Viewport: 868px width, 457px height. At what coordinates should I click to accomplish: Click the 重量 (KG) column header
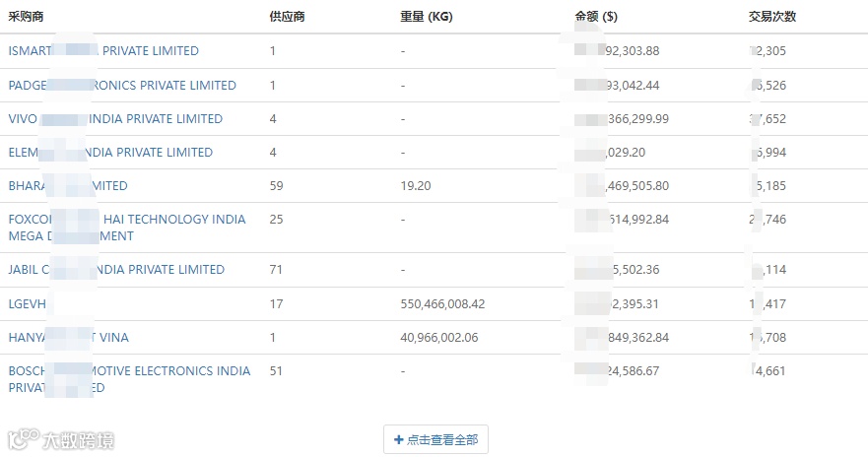[427, 17]
